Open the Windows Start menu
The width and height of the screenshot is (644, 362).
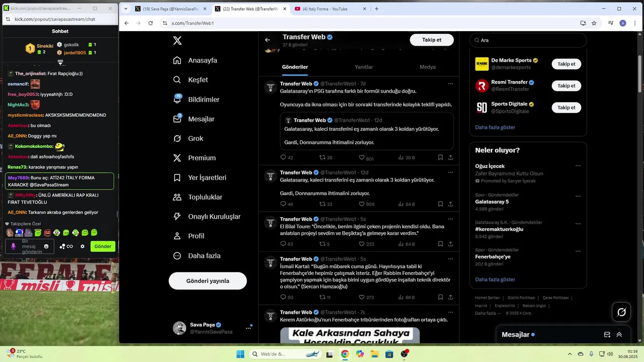(240, 354)
